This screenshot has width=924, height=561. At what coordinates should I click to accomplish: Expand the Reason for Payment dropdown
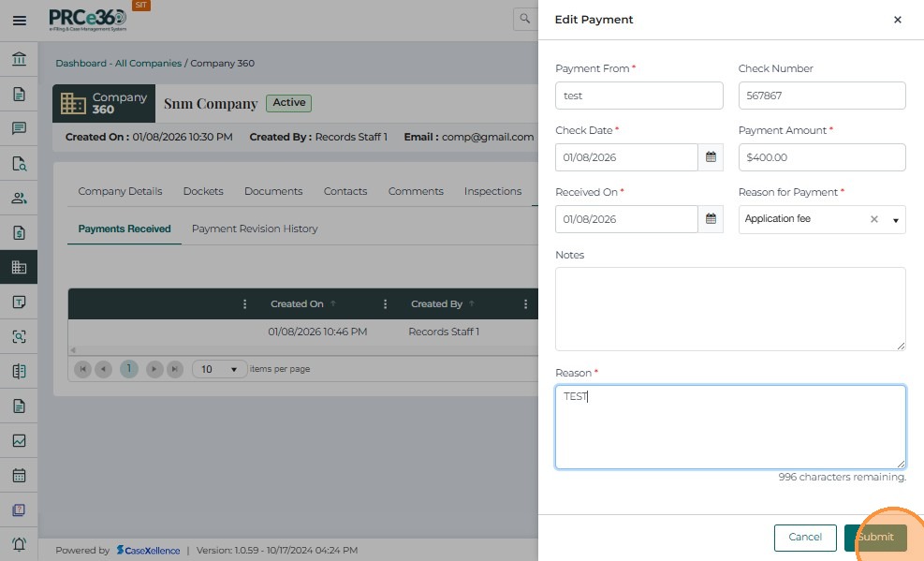pos(895,220)
